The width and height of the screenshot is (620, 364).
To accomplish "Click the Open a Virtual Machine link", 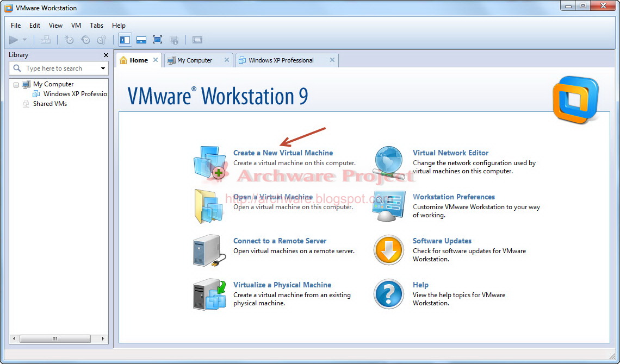I will point(273,197).
